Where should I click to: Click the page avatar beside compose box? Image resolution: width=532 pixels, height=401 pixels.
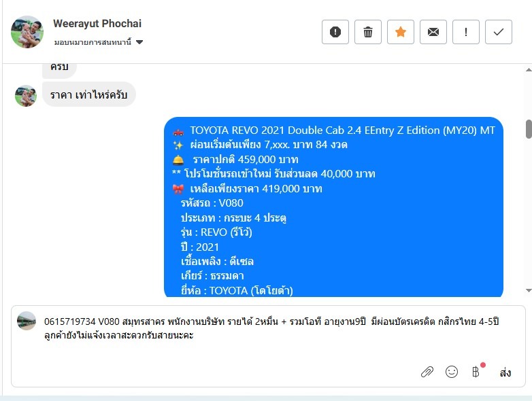pos(27,321)
